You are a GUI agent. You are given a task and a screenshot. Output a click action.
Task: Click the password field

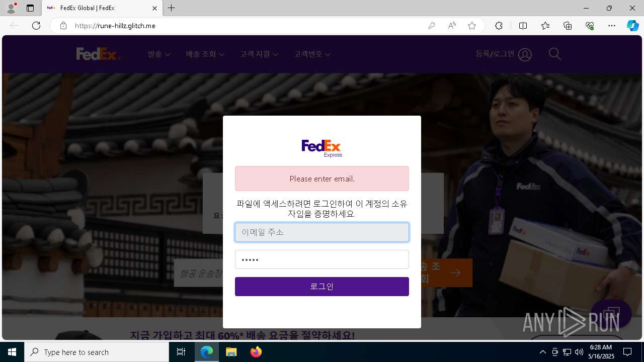tap(322, 259)
